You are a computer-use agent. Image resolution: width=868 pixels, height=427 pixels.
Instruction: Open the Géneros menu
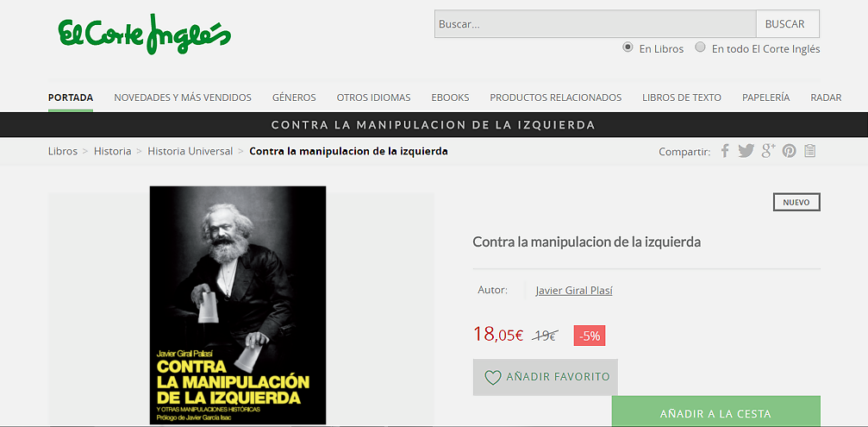(294, 97)
